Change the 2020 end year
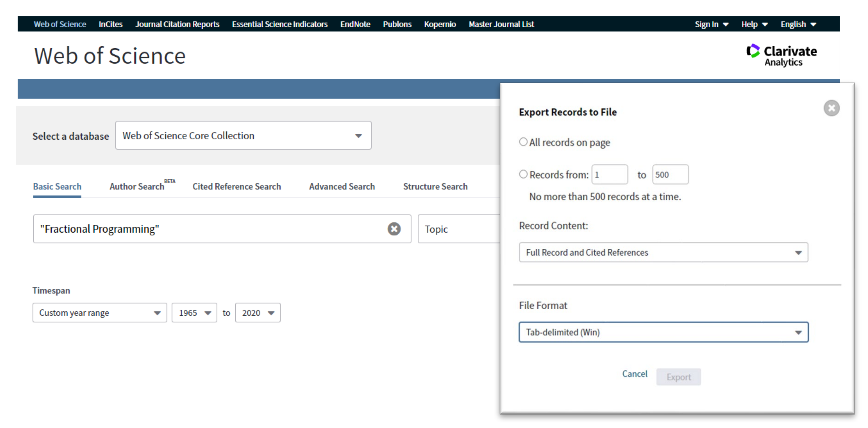 (x=257, y=313)
